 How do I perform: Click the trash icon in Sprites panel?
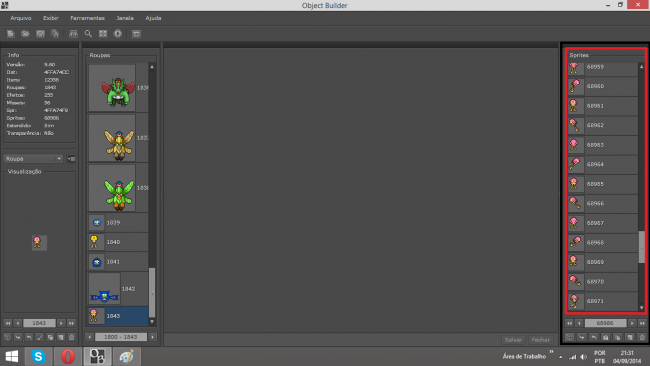pos(642,337)
